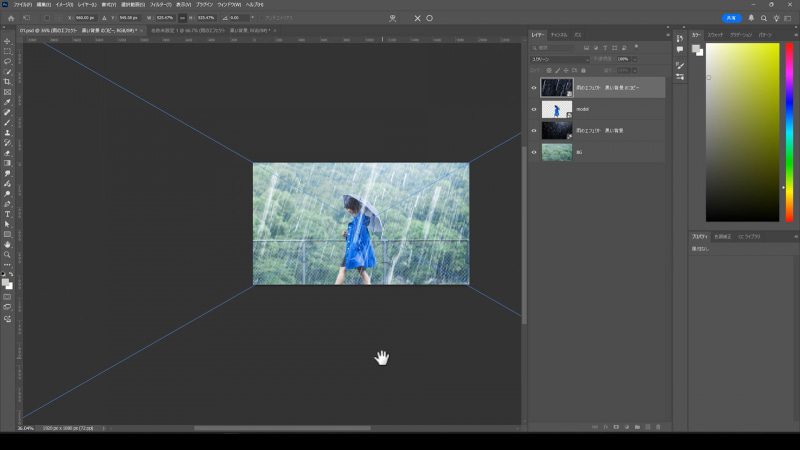Open the File menu
The height and width of the screenshot is (450, 800).
click(22, 5)
